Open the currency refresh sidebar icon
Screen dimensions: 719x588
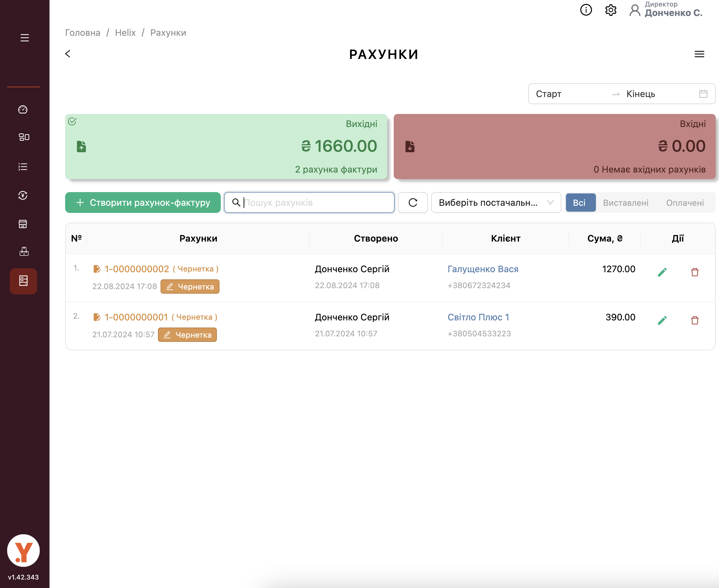pyautogui.click(x=23, y=195)
